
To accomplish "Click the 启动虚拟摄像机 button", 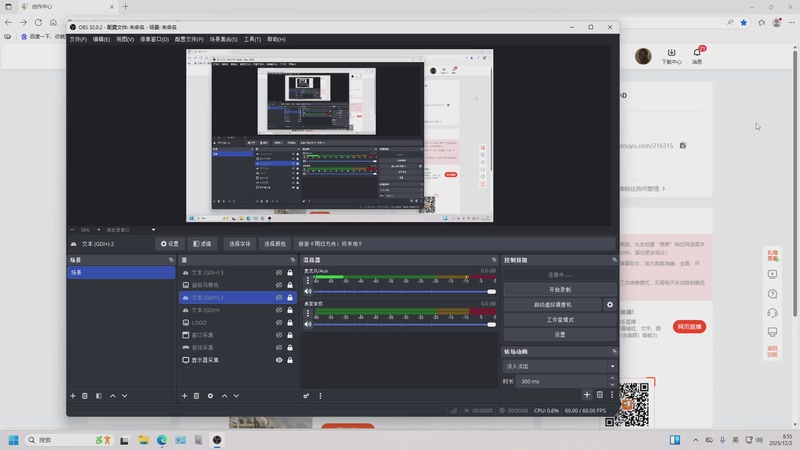I will 553,305.
